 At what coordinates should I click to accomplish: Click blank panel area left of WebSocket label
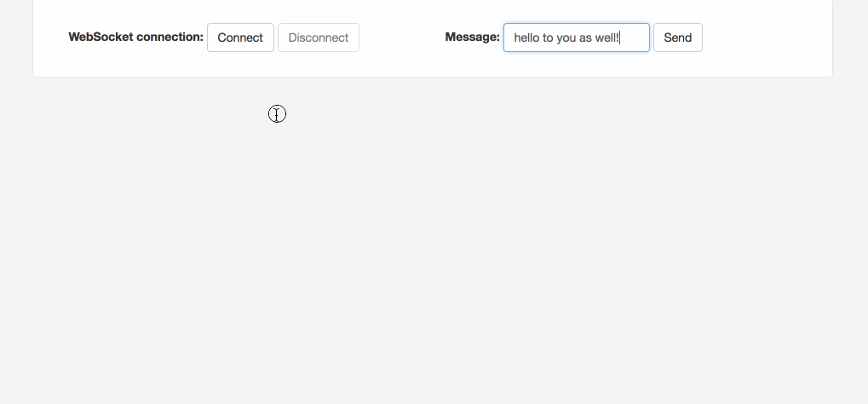[50, 38]
